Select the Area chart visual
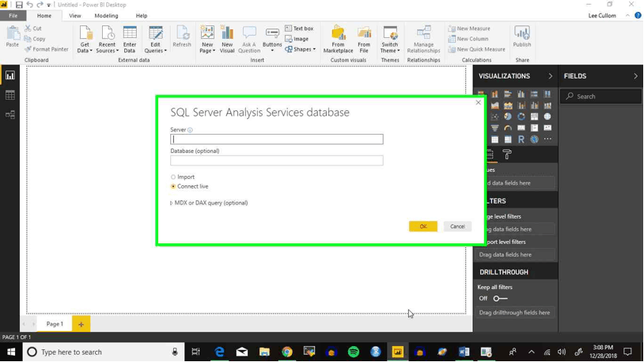The height and width of the screenshot is (362, 644). 494,105
